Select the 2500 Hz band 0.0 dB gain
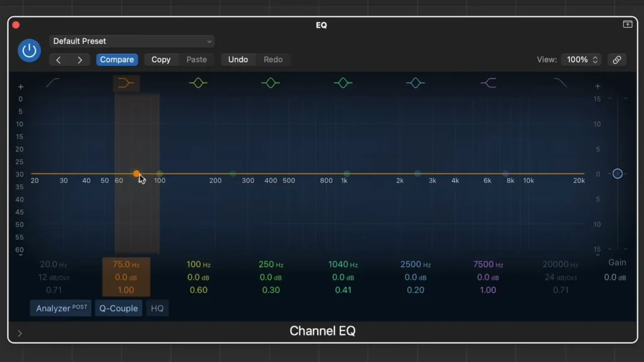644x362 pixels. [415, 277]
